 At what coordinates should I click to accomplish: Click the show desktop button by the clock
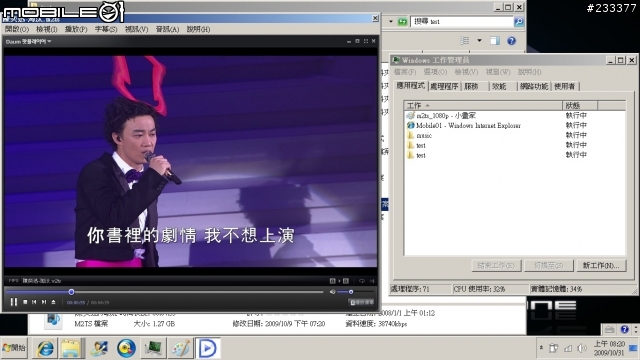tap(634, 348)
